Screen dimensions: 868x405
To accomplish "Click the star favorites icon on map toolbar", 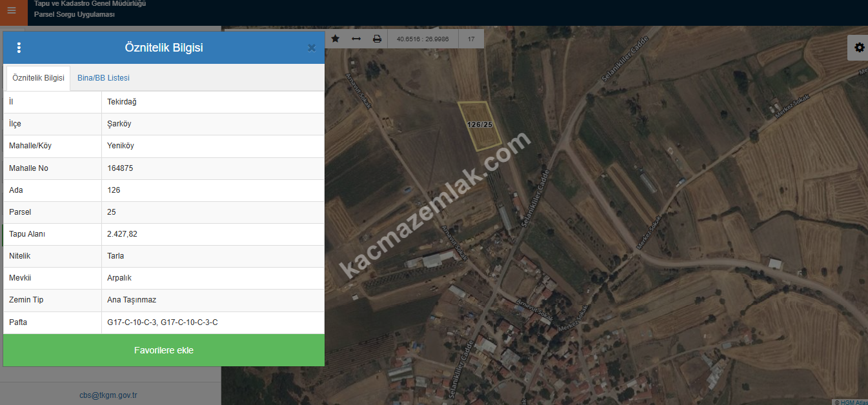I will tap(335, 39).
